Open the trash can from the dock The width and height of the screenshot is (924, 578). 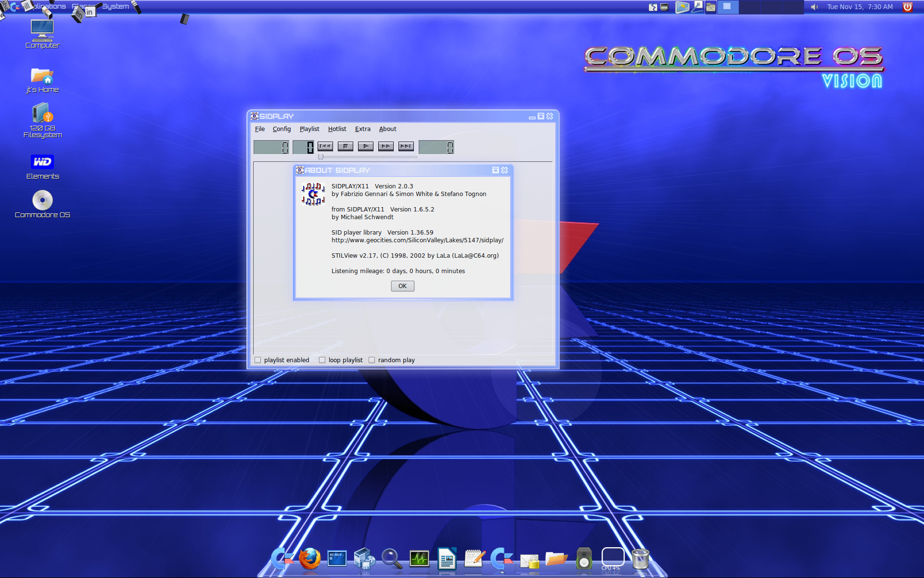tap(640, 559)
